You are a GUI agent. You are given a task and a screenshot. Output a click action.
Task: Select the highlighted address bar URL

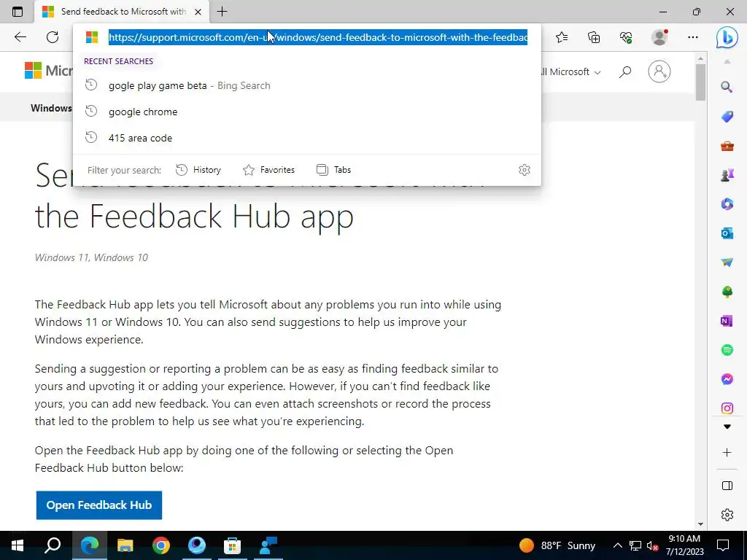click(318, 37)
